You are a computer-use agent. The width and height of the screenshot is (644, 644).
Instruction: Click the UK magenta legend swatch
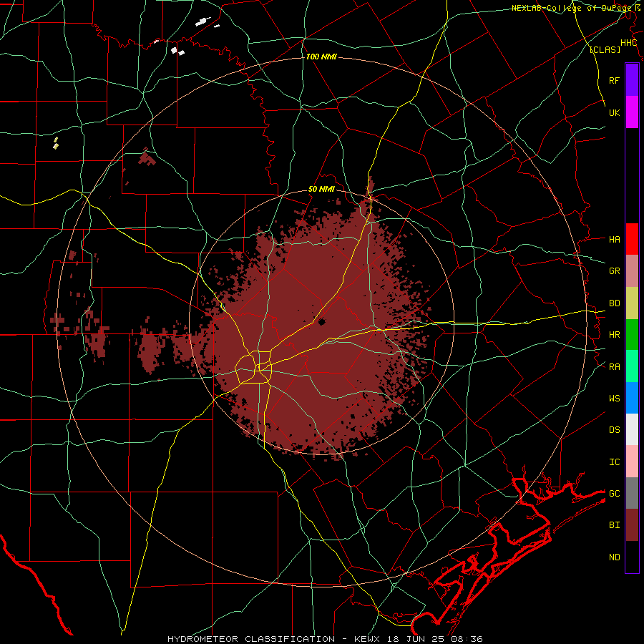(632, 112)
